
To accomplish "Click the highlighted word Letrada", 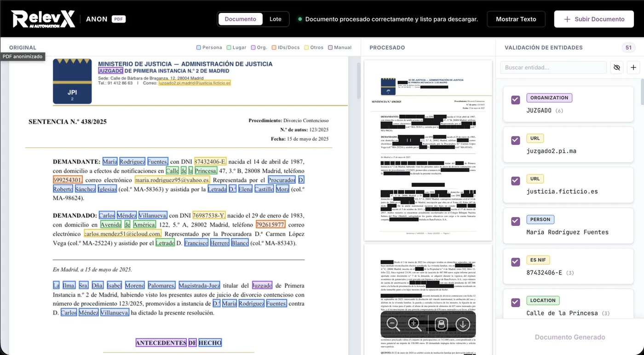I will tap(217, 189).
